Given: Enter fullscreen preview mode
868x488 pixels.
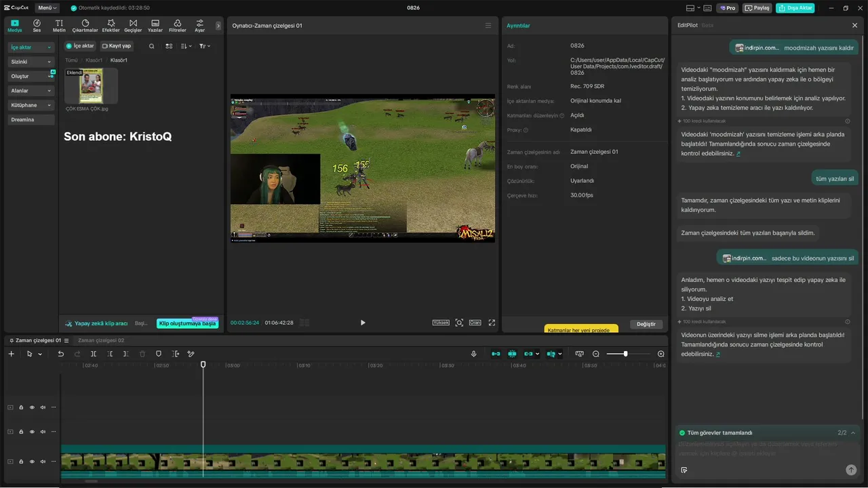Looking at the screenshot, I should (492, 323).
